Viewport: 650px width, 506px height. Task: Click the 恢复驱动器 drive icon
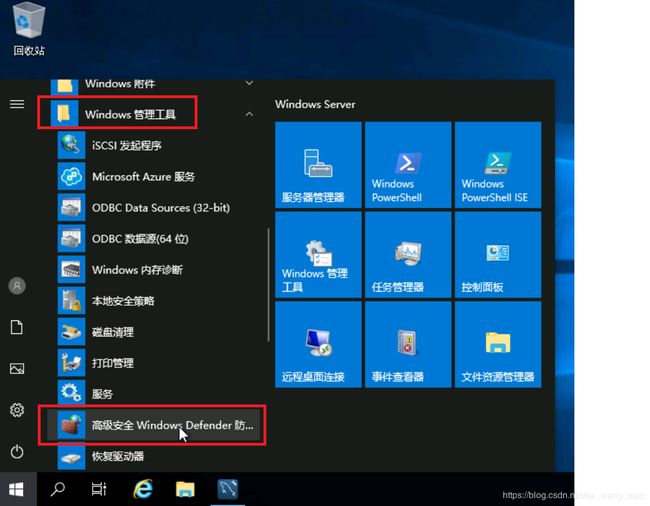coord(71,456)
